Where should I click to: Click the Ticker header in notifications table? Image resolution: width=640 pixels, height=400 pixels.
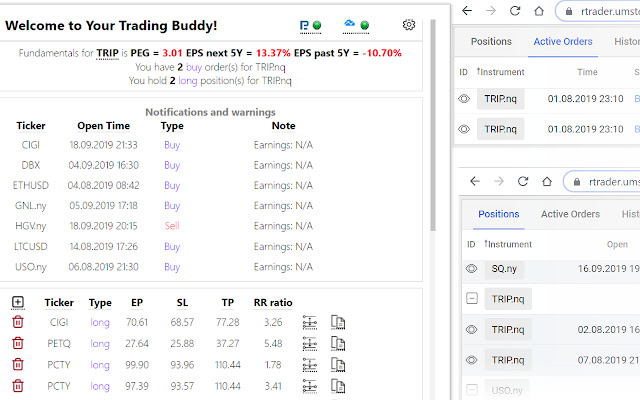tap(31, 126)
